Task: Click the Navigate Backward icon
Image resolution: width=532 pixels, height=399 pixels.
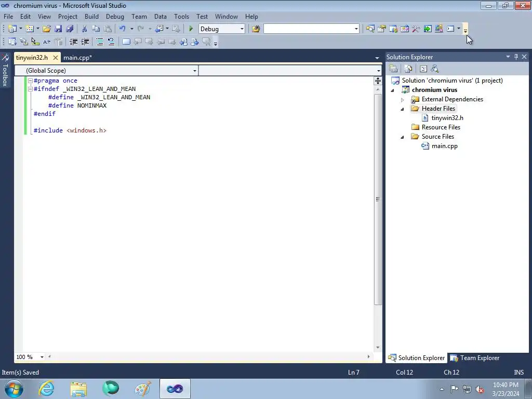Action: [159, 29]
